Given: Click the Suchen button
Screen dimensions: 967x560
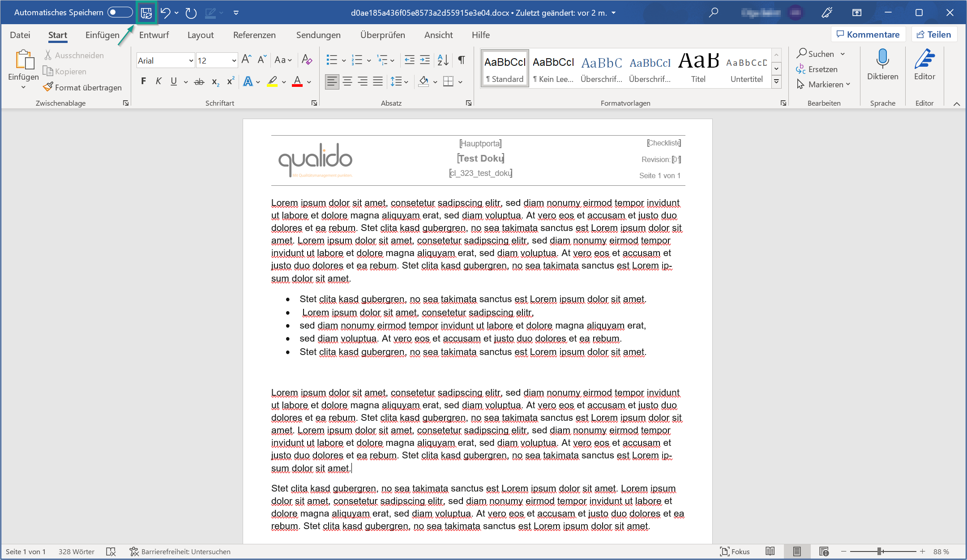Looking at the screenshot, I should click(816, 54).
